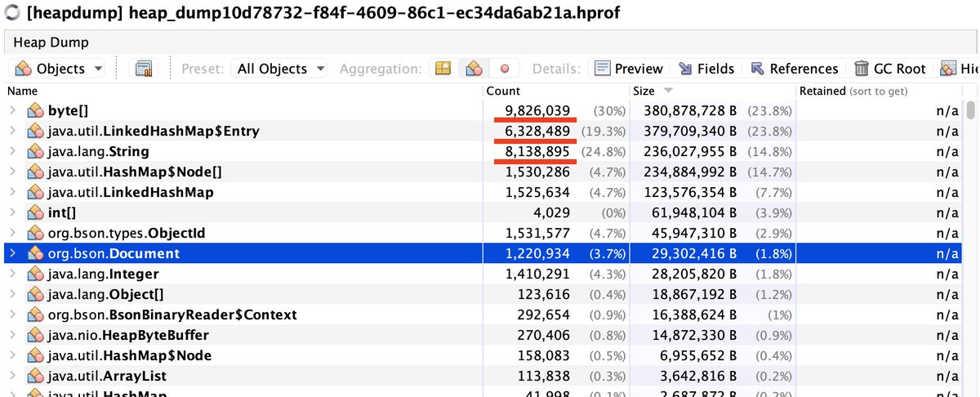This screenshot has height=397, width=980.
Task: Expand the java.lang.Object[] row
Action: 12,294
